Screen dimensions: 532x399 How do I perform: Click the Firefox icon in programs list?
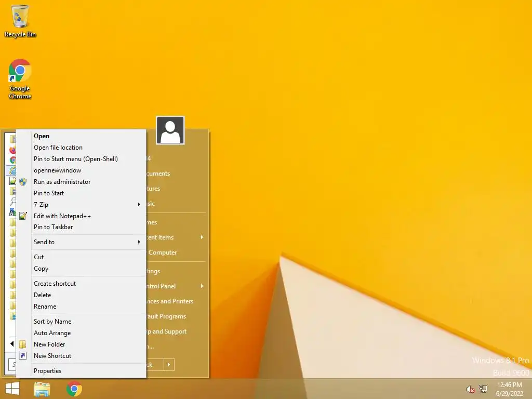click(13, 150)
